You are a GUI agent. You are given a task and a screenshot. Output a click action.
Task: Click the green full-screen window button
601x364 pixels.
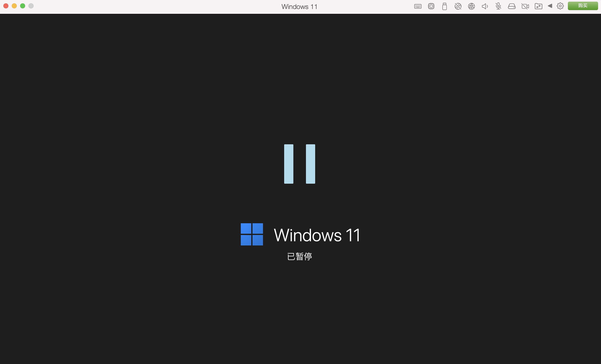click(23, 6)
